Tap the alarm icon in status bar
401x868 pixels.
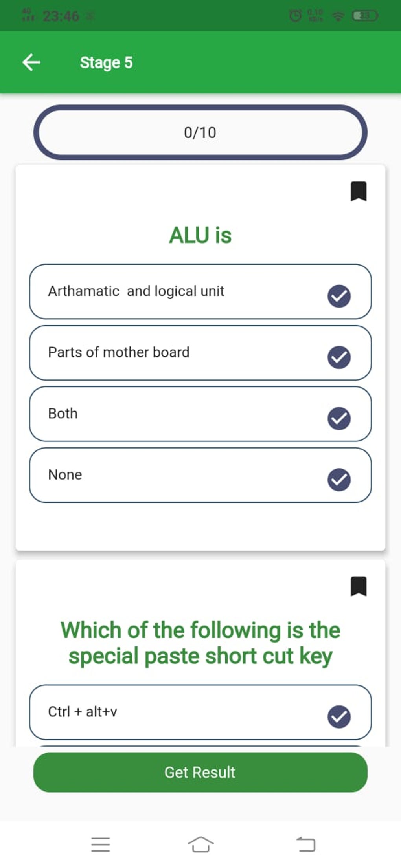(x=295, y=16)
